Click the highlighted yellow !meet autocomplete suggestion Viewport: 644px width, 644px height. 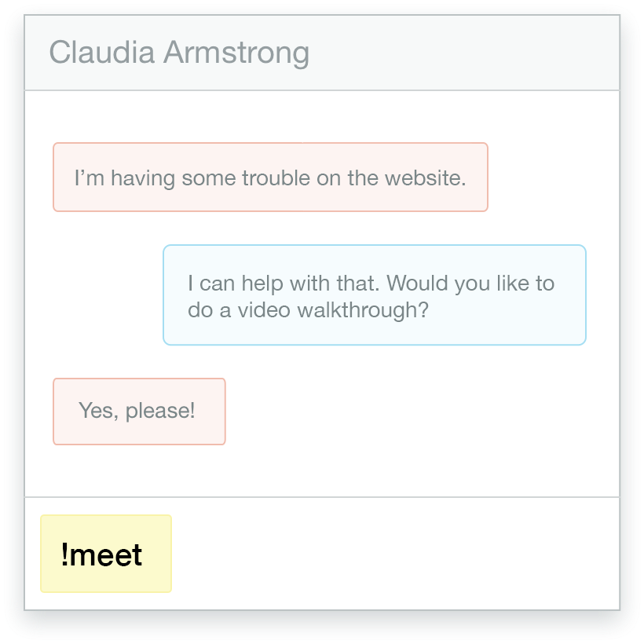click(x=105, y=554)
